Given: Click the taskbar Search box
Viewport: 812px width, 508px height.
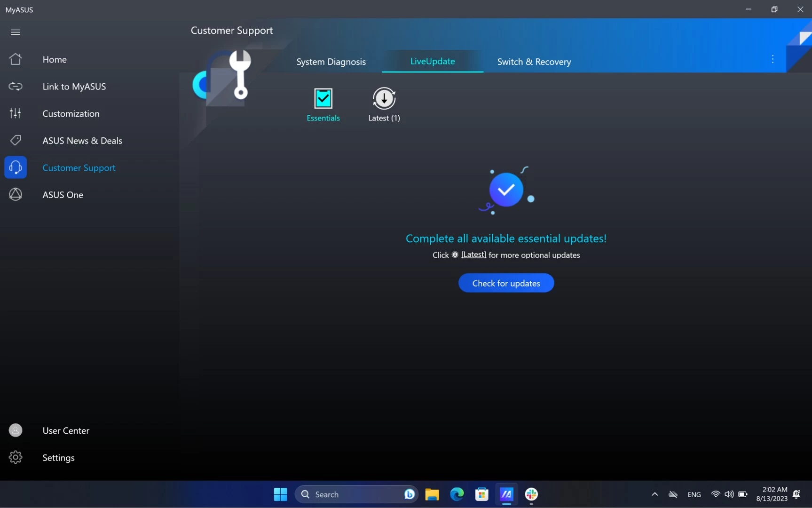Looking at the screenshot, I should tap(356, 494).
